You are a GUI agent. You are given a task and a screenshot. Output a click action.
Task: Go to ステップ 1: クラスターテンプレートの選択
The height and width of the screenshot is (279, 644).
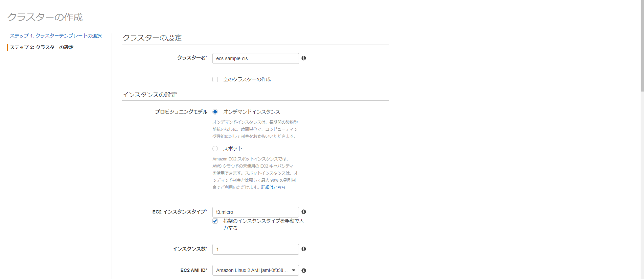pos(55,36)
